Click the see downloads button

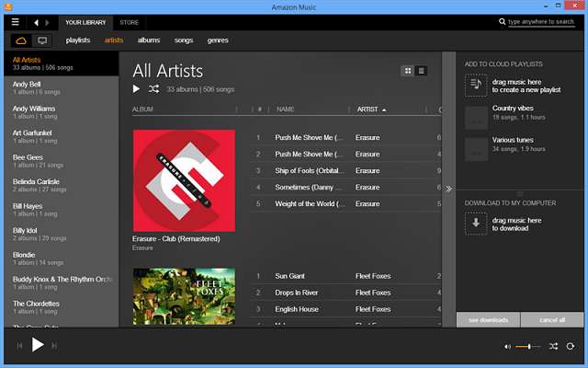488,319
